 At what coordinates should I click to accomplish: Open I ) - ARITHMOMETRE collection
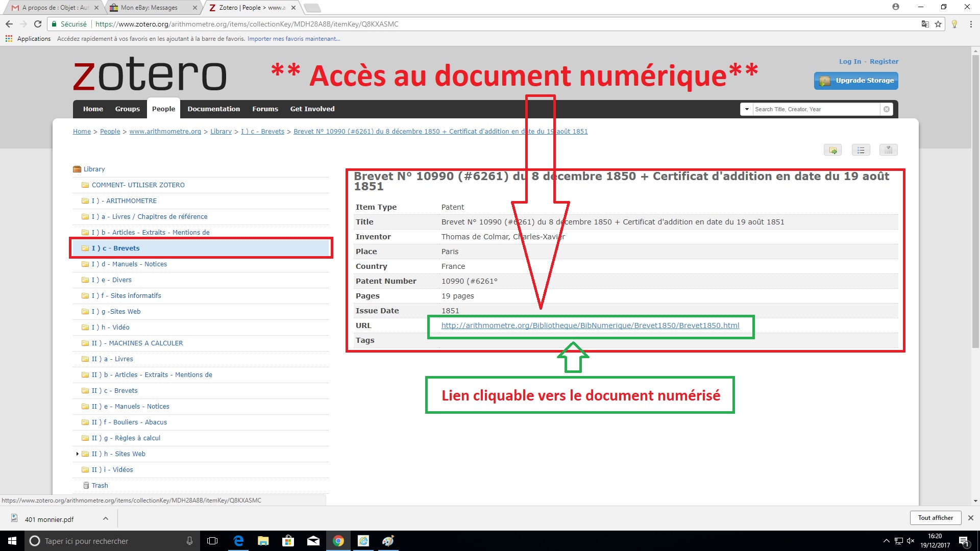click(x=124, y=201)
